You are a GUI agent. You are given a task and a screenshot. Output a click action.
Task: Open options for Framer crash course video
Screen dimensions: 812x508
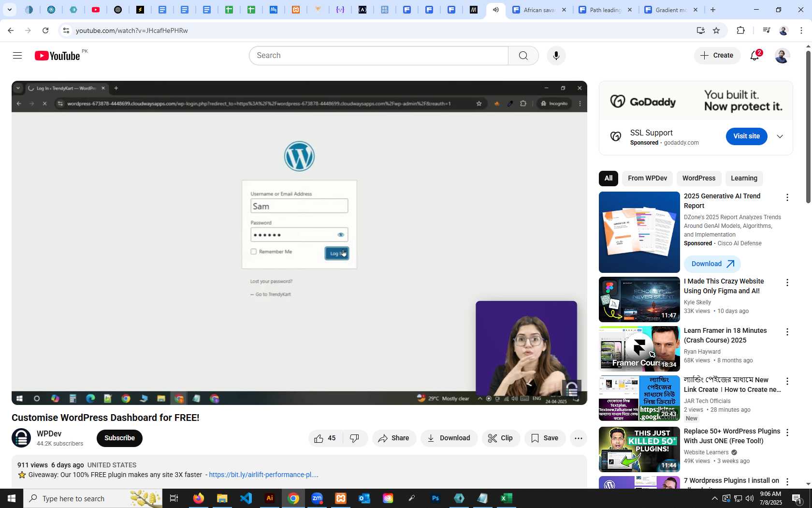pos(787,332)
